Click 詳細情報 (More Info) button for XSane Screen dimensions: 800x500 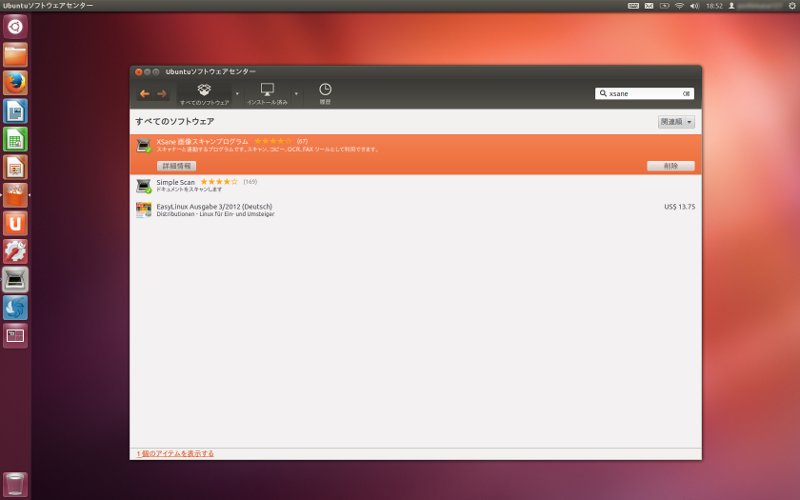[x=176, y=166]
